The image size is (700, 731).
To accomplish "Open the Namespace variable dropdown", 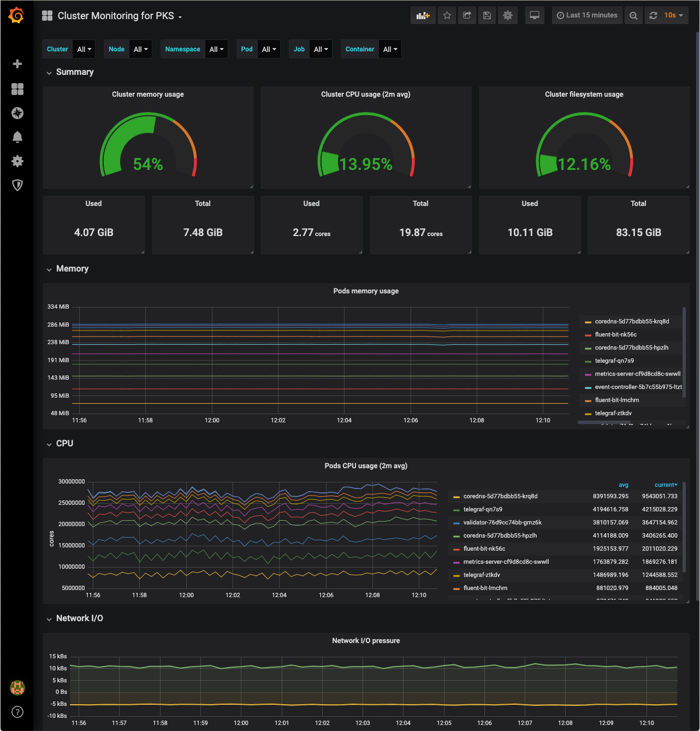I will (216, 49).
